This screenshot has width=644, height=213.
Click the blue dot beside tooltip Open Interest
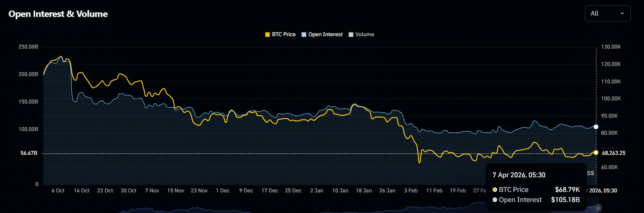point(495,200)
